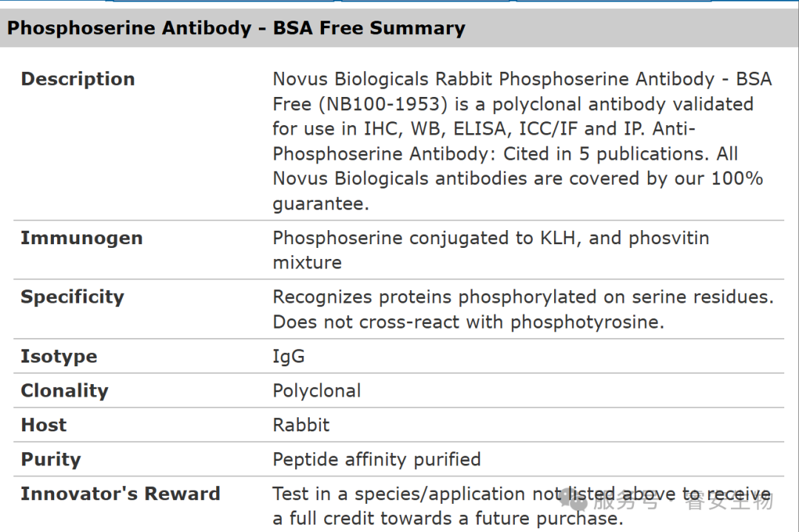799x532 pixels.
Task: Click the Peptide affinity purified value
Action: click(377, 459)
